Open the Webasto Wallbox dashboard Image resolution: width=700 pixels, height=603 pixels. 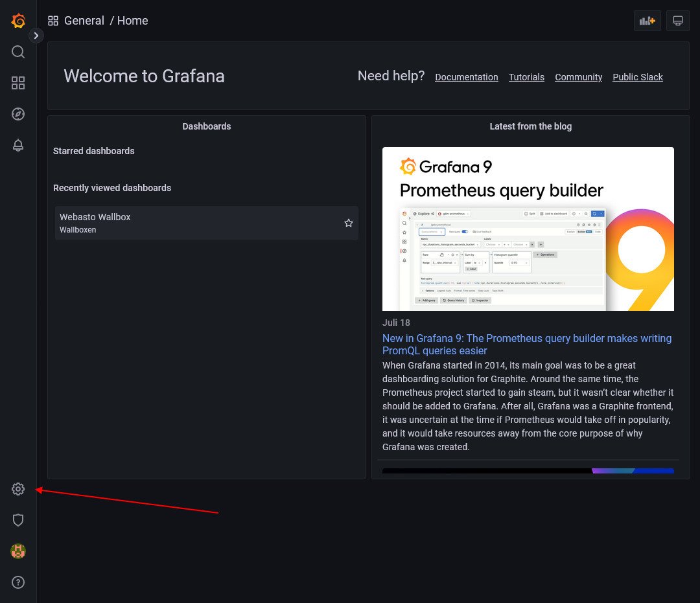pyautogui.click(x=95, y=217)
